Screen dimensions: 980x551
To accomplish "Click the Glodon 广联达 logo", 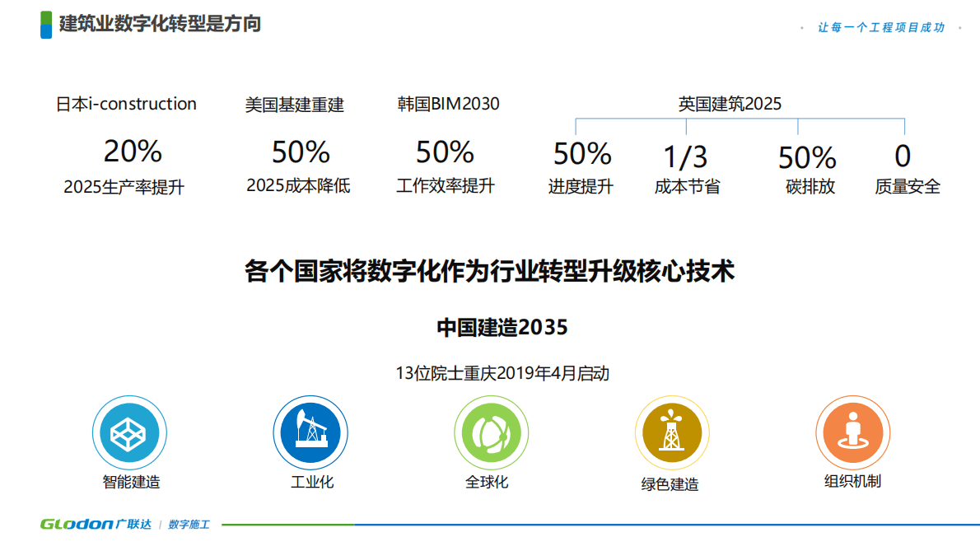I will point(96,524).
